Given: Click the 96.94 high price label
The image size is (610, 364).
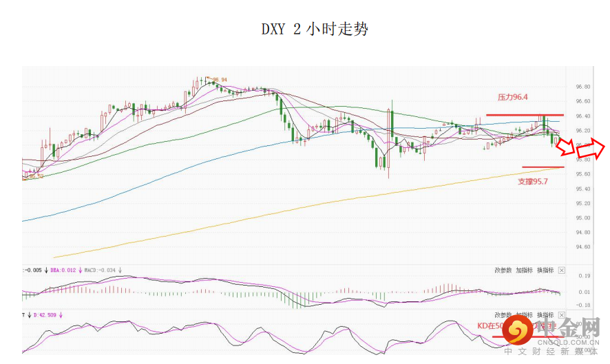Looking at the screenshot, I should tap(220, 80).
